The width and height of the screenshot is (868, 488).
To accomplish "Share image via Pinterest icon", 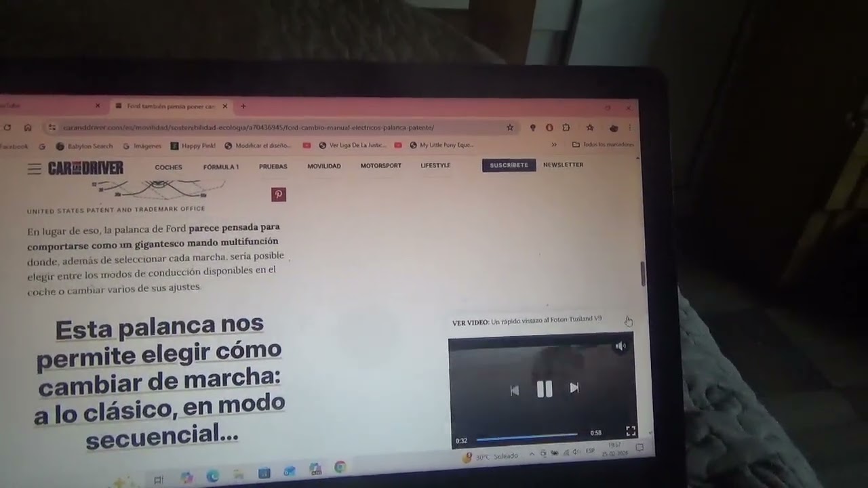I will click(279, 195).
